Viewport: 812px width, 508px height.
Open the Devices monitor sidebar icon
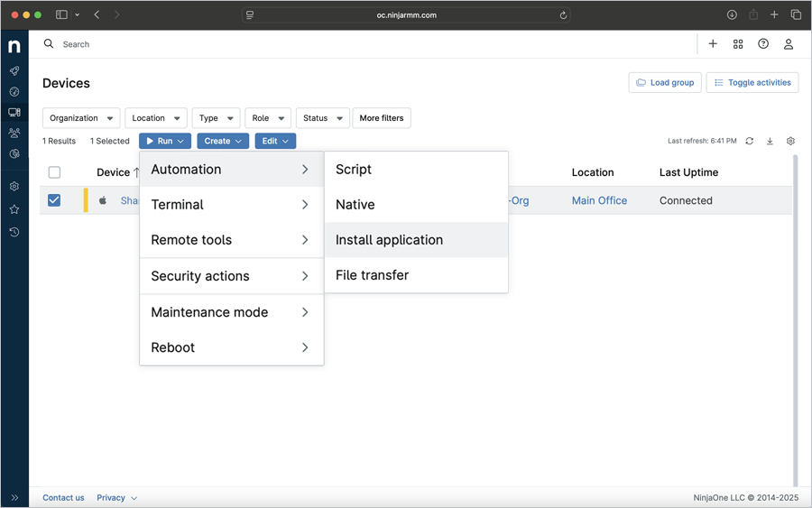pos(14,113)
